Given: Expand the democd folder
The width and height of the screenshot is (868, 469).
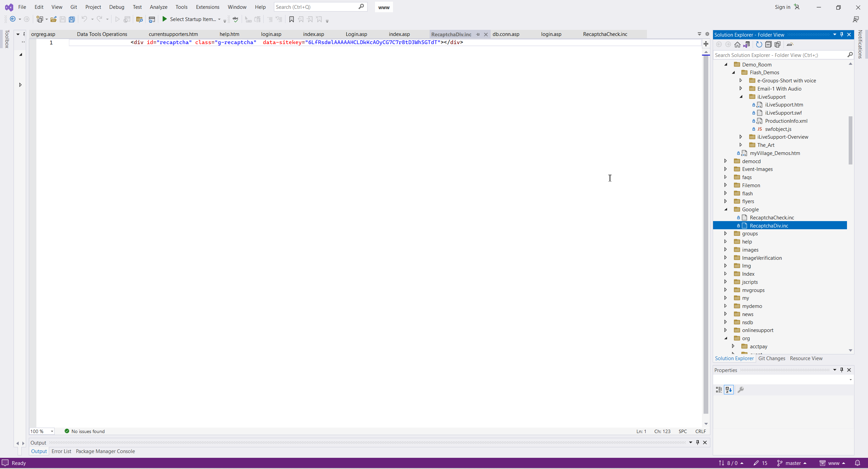Looking at the screenshot, I should coord(726,161).
